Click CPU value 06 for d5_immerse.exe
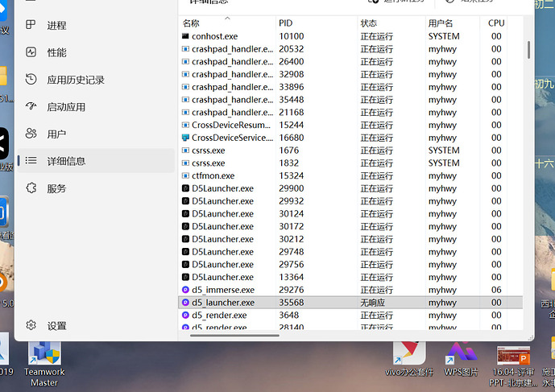Image resolution: width=555 pixels, height=392 pixels. [496, 290]
